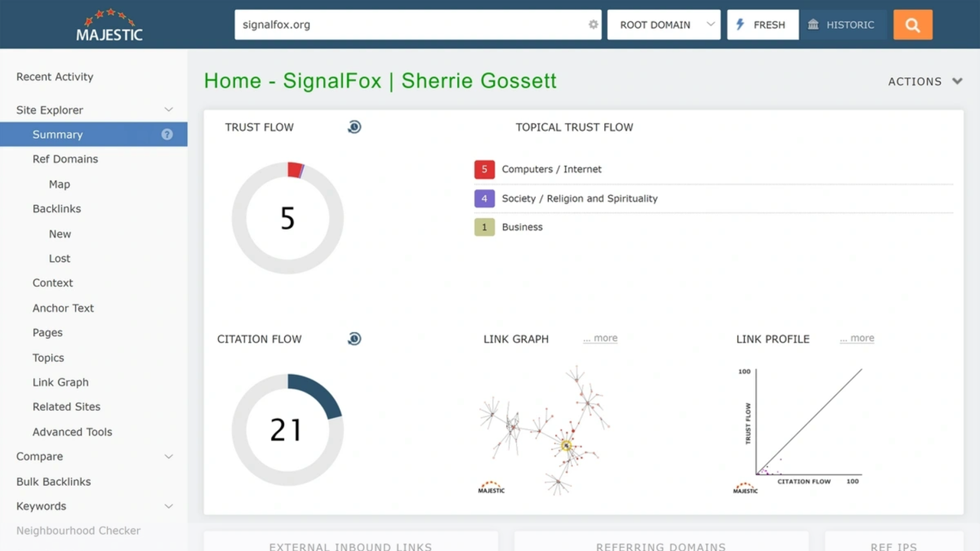Open Anchor Text page
The image size is (980, 551).
pyautogui.click(x=63, y=308)
